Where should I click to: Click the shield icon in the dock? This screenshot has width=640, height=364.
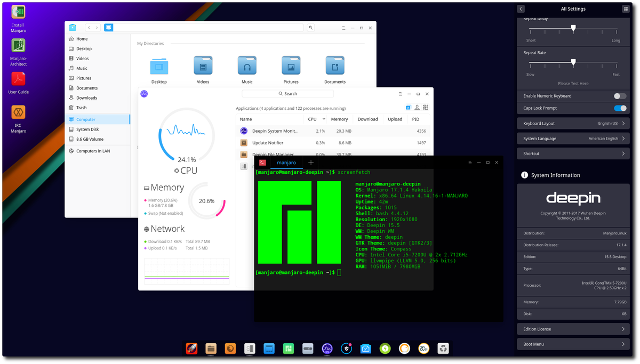point(347,349)
